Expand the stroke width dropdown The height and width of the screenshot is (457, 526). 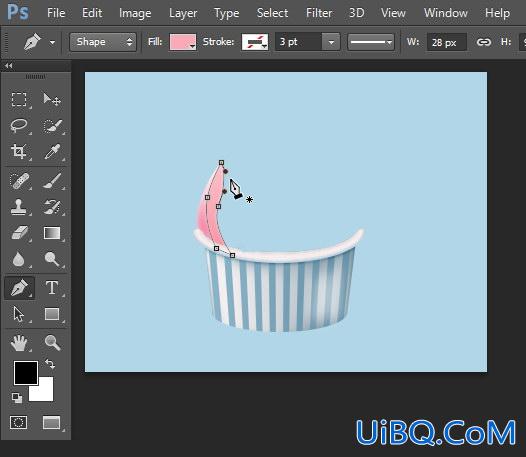(x=331, y=42)
